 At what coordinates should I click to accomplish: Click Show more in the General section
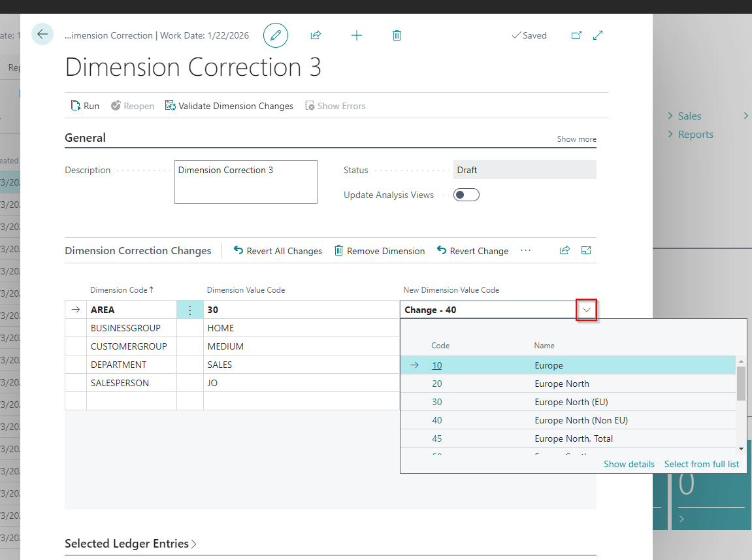576,139
